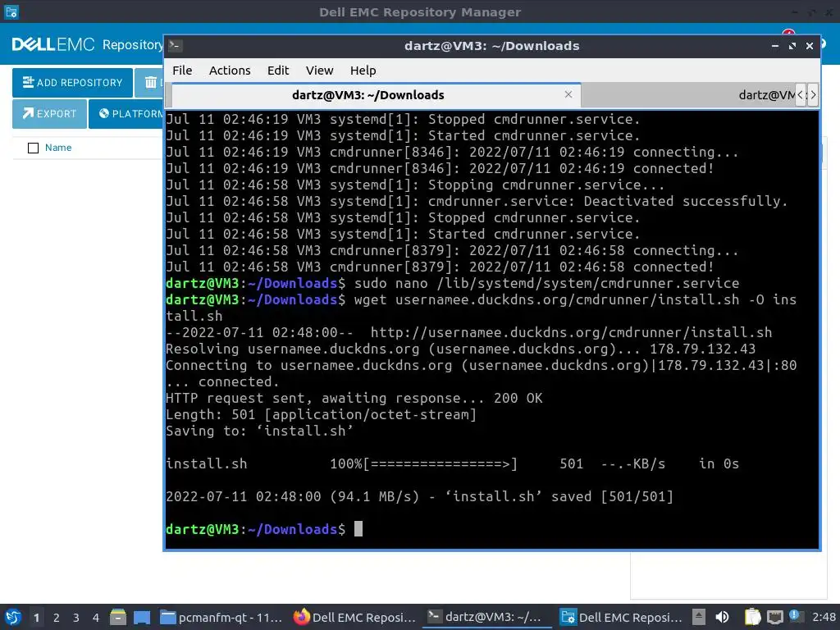
Task: Minimize the terminal window
Action: [x=774, y=46]
